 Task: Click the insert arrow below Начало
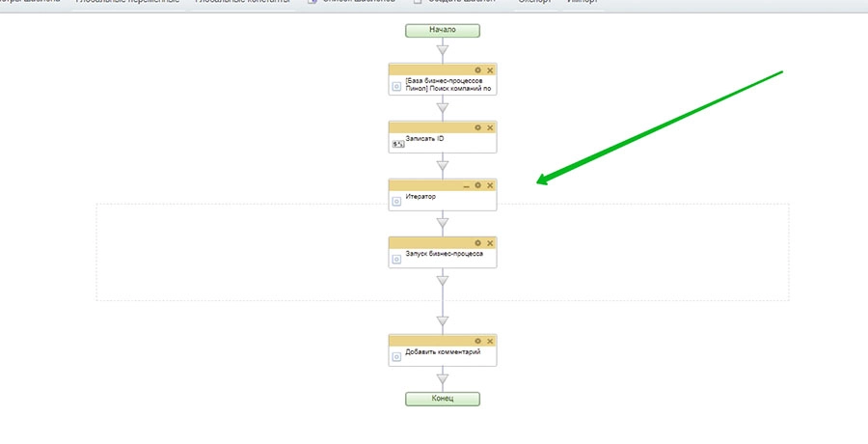(x=443, y=51)
